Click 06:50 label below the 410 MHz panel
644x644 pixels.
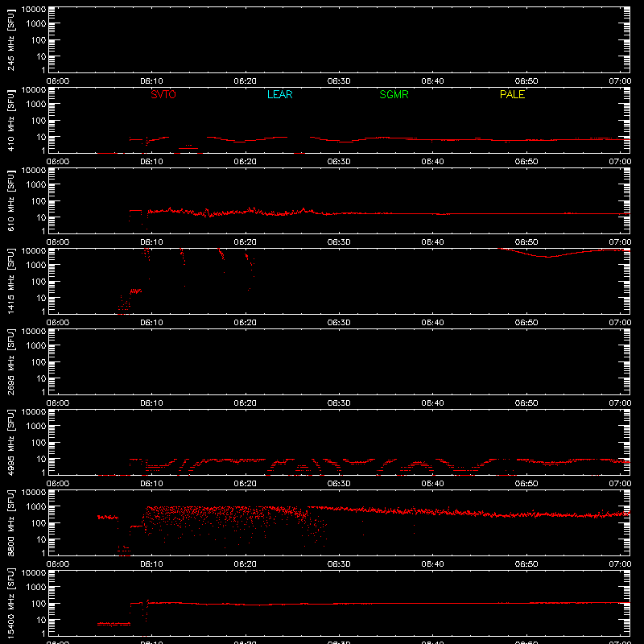(x=526, y=162)
